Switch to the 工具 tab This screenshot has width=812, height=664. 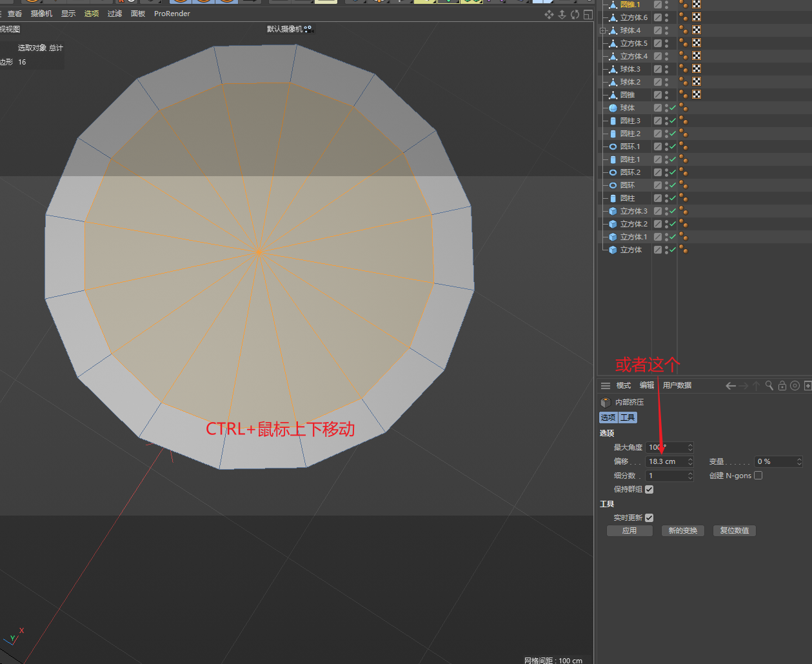click(628, 418)
